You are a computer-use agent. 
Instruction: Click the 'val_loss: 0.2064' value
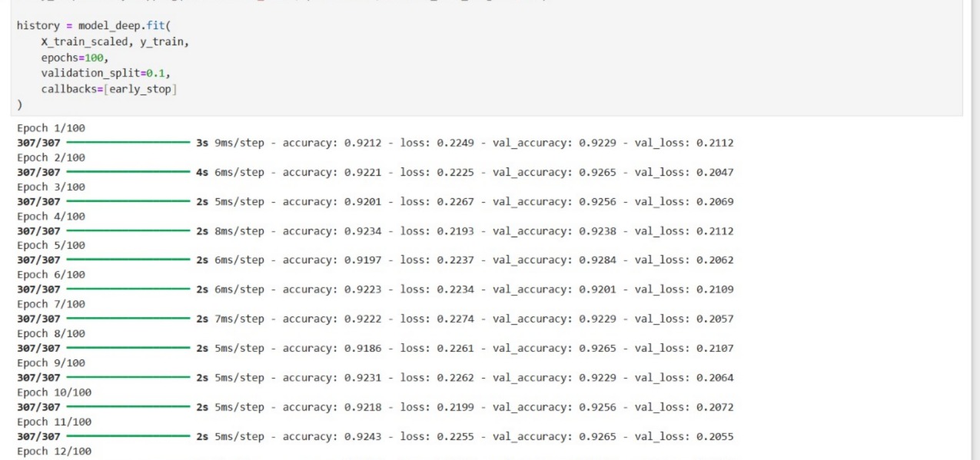684,378
